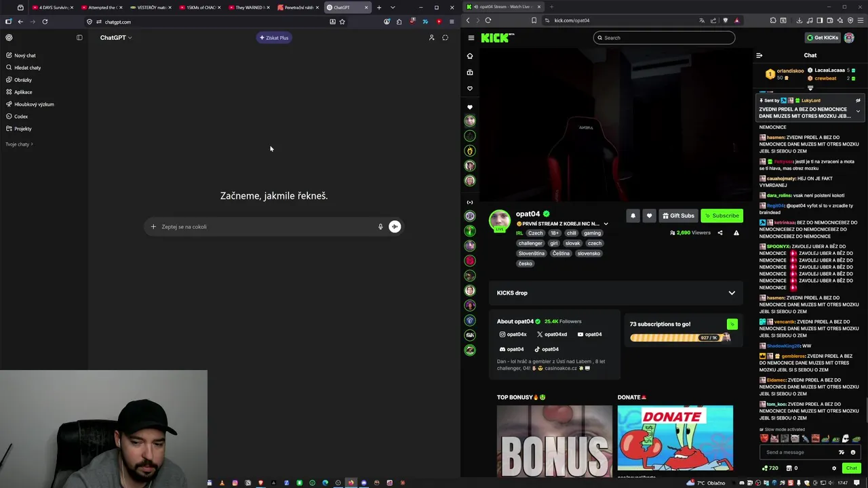Select the challenger tag
The image size is (868, 488).
(x=530, y=243)
